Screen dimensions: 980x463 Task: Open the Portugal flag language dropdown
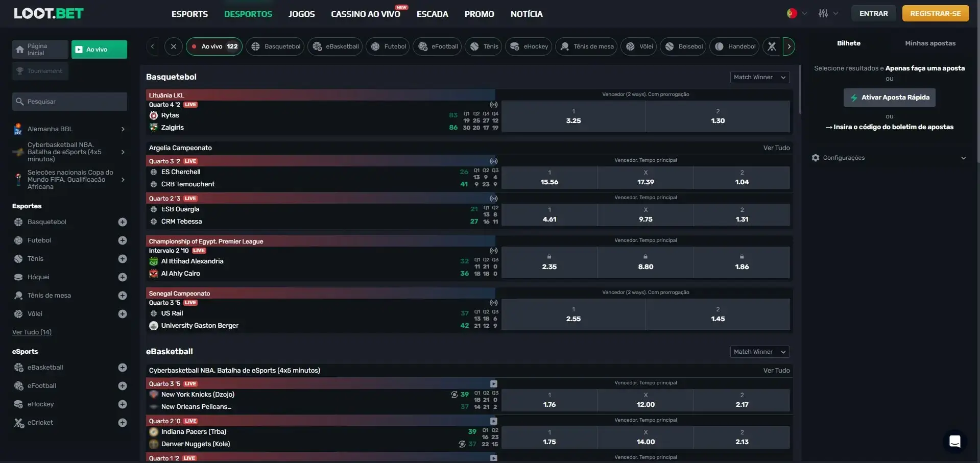(x=796, y=13)
